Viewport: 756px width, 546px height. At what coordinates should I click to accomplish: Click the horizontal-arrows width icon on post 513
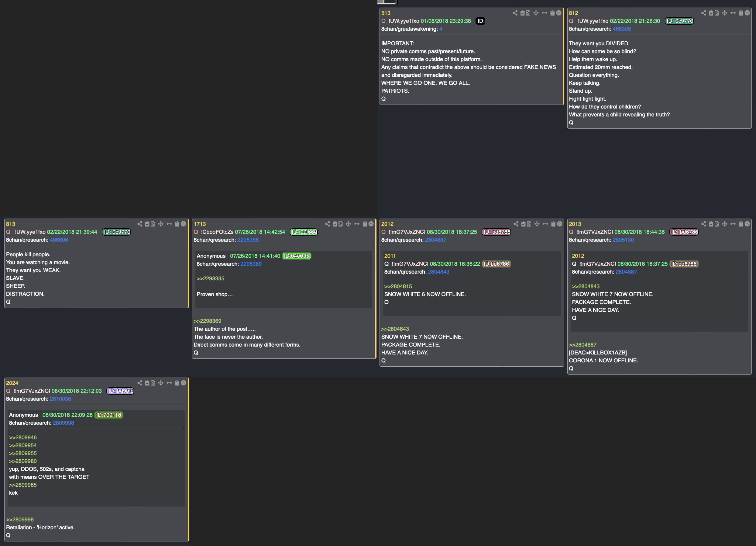544,13
